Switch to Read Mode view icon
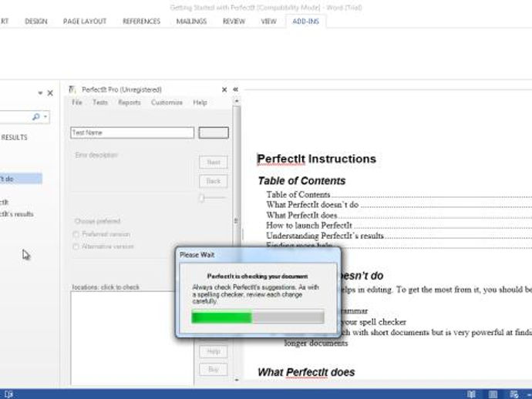532x399 pixels. tap(471, 394)
